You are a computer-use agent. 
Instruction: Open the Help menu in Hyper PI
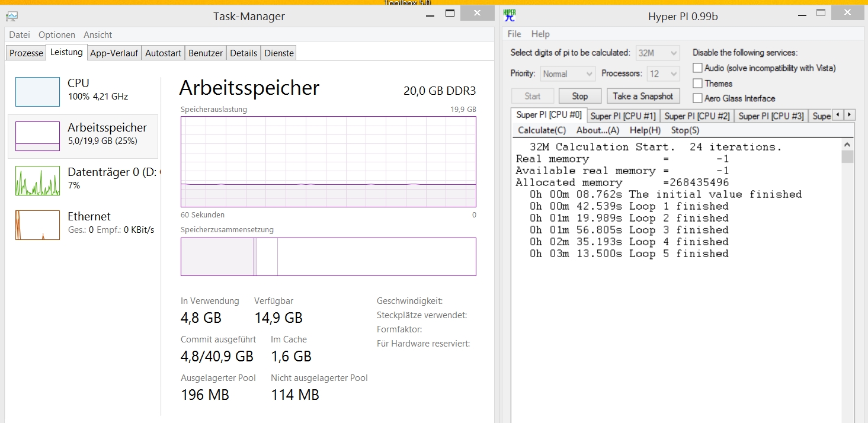(540, 34)
